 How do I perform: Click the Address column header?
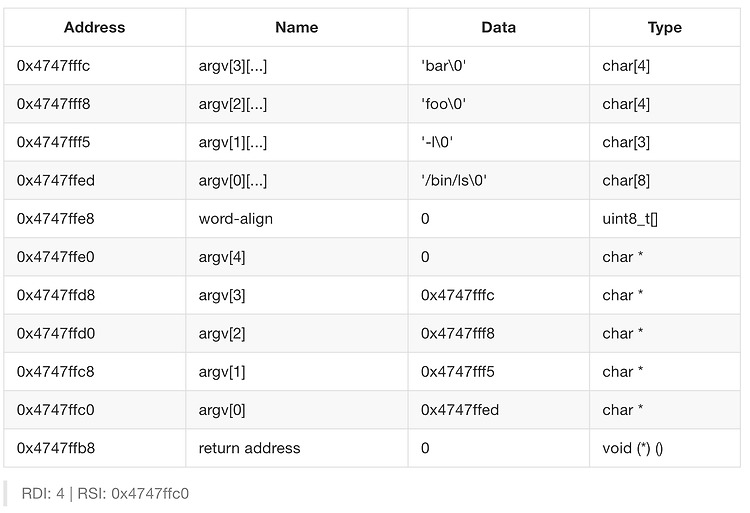pyautogui.click(x=94, y=27)
